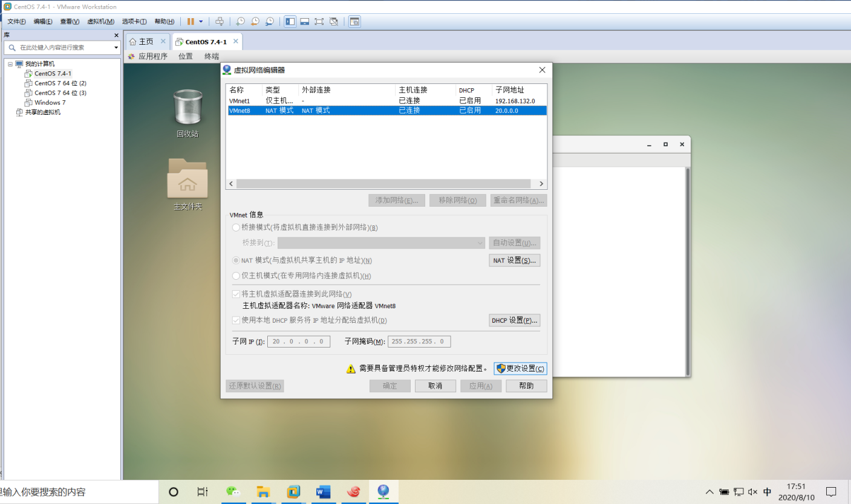Toggle the Unity mode toolbar icon
The height and width of the screenshot is (504, 851).
point(334,21)
